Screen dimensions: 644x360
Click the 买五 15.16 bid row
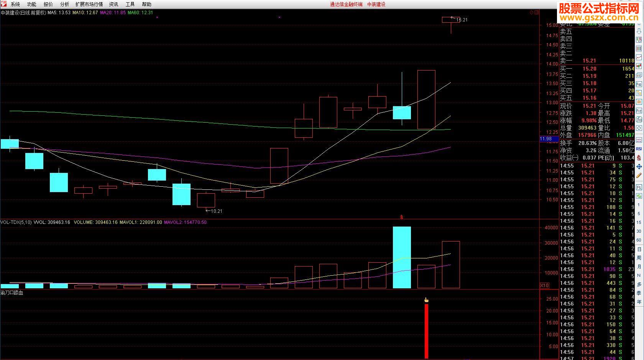[x=597, y=98]
